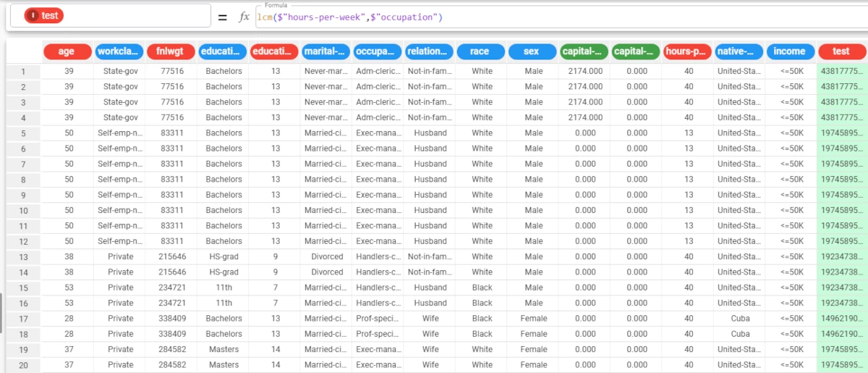
Task: Select the sex column header
Action: point(532,51)
